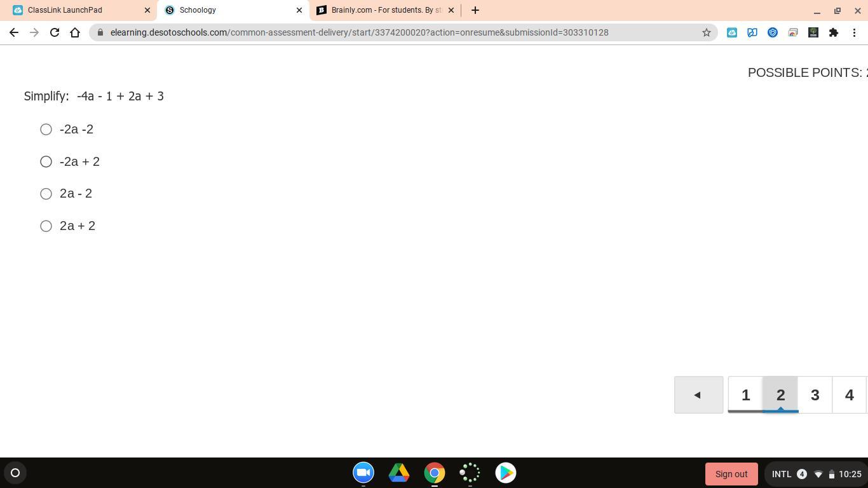This screenshot has width=868, height=488.
Task: Check battery status icon
Action: click(x=831, y=474)
